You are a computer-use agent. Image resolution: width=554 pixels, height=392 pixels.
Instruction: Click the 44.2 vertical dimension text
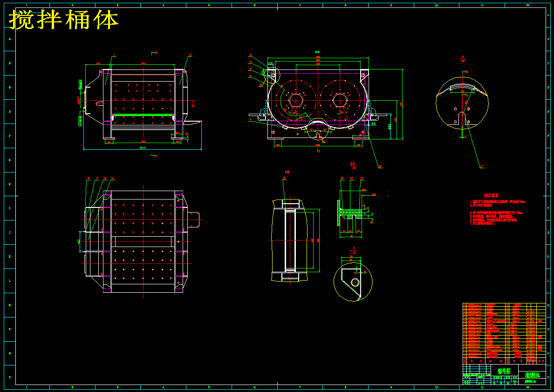79,241
